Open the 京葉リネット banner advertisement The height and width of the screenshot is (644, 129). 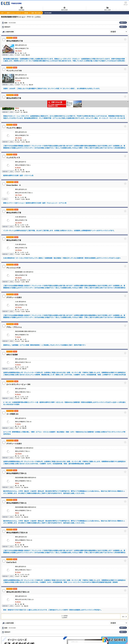pyautogui.click(x=64, y=104)
